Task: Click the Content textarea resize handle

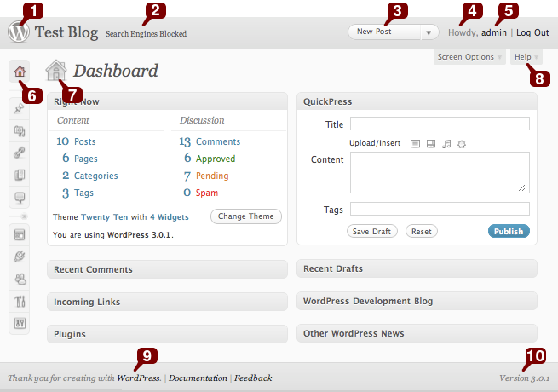Action: click(522, 187)
